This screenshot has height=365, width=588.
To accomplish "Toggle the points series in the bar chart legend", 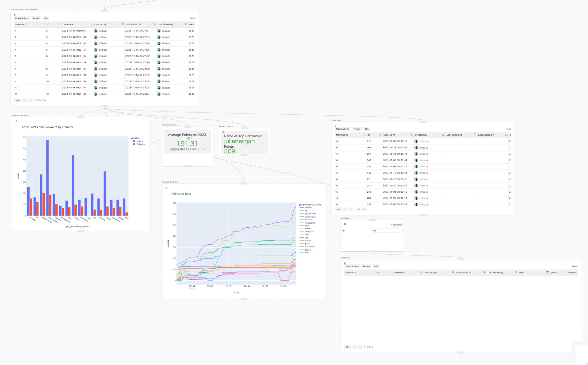I will click(x=139, y=141).
